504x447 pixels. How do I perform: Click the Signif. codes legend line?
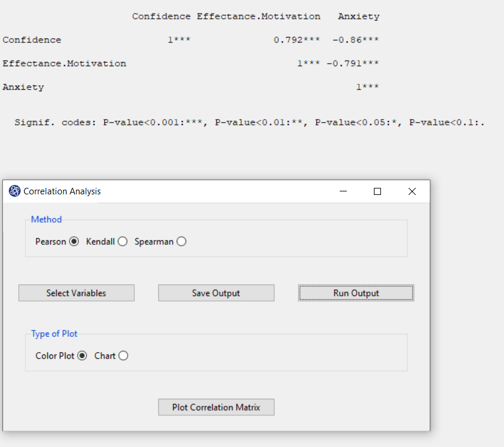(250, 122)
